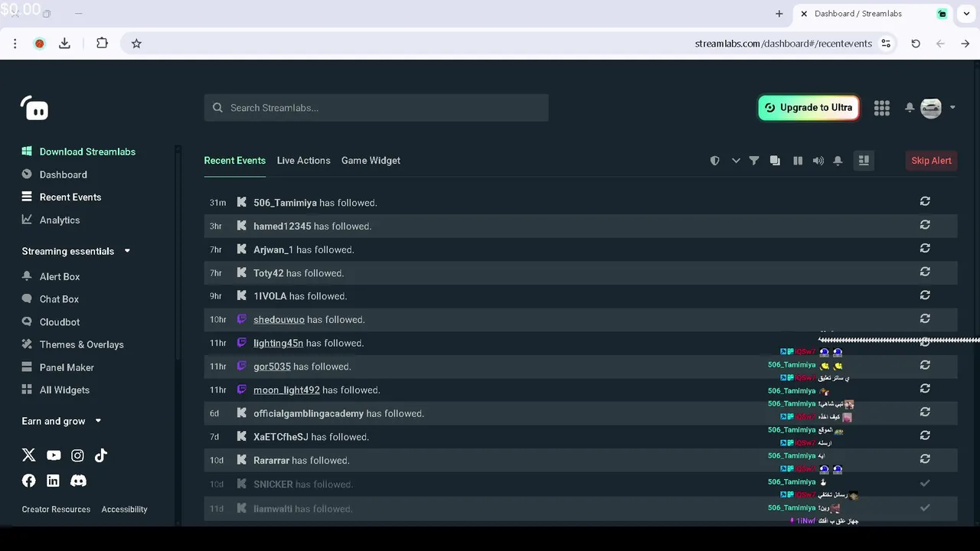
Task: Click the bell icon in events toolbar
Action: pos(838,161)
